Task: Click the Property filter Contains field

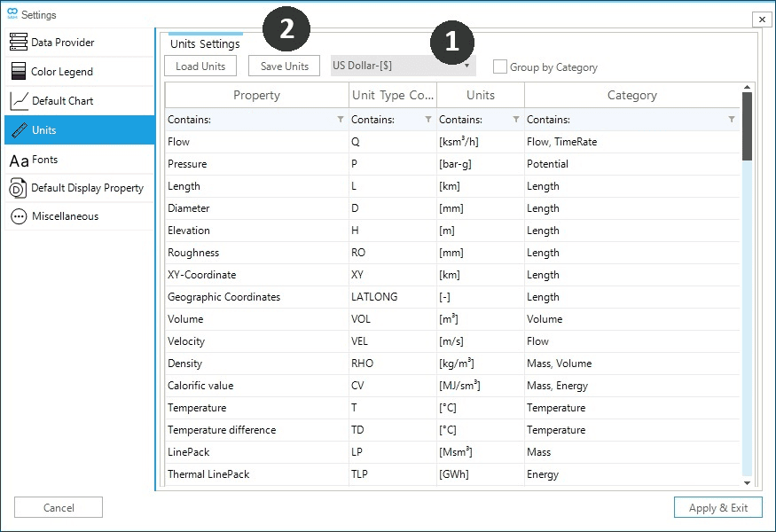Action: pos(248,120)
